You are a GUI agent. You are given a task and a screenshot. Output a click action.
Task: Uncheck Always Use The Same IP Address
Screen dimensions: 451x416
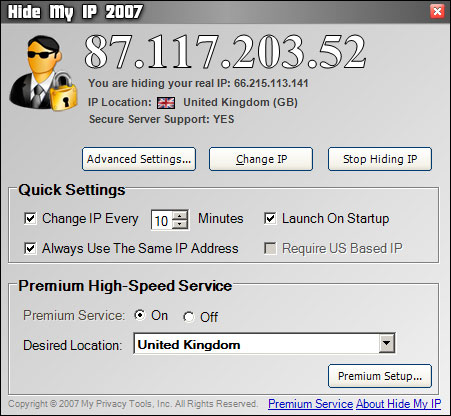pos(30,248)
